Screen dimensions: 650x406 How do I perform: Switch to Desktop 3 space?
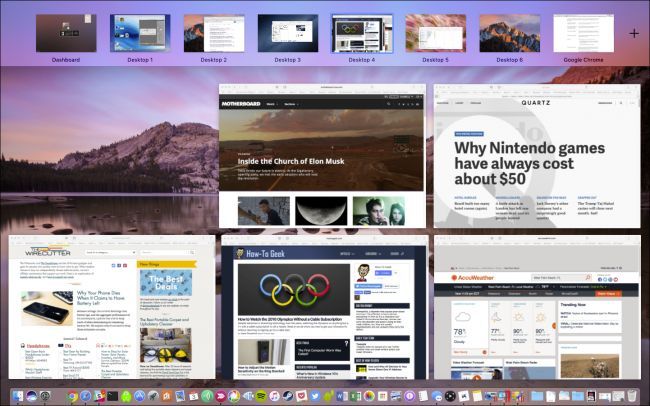pyautogui.click(x=288, y=33)
